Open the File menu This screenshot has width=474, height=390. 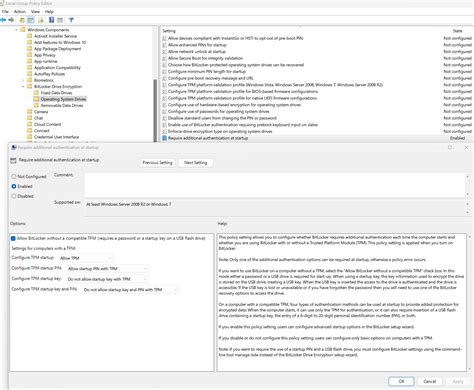[5, 12]
